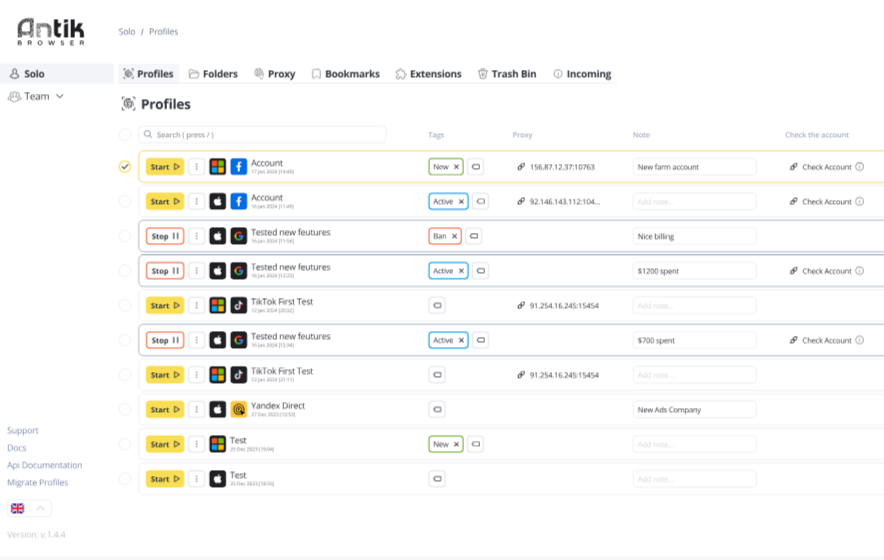Click the proxy link icon beside 156.87.12.37:10763
Image resolution: width=884 pixels, height=560 pixels.
[521, 167]
